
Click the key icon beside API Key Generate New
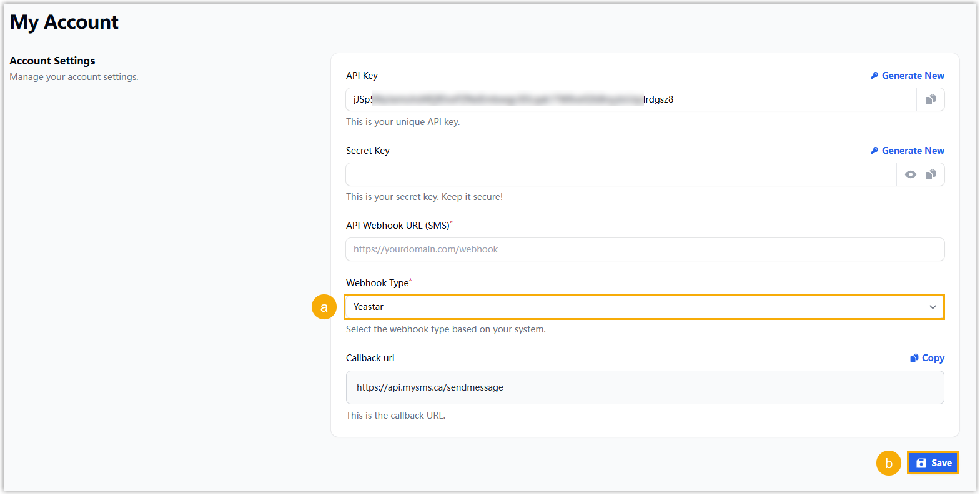pos(874,76)
